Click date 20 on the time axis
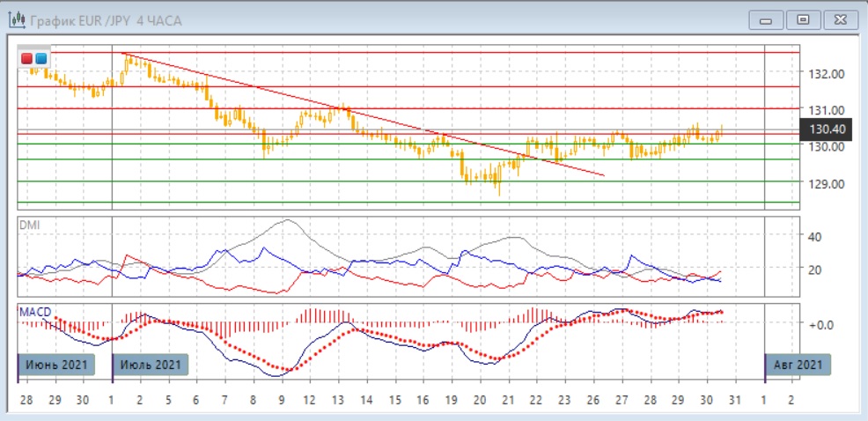The height and width of the screenshot is (421, 868). point(480,399)
